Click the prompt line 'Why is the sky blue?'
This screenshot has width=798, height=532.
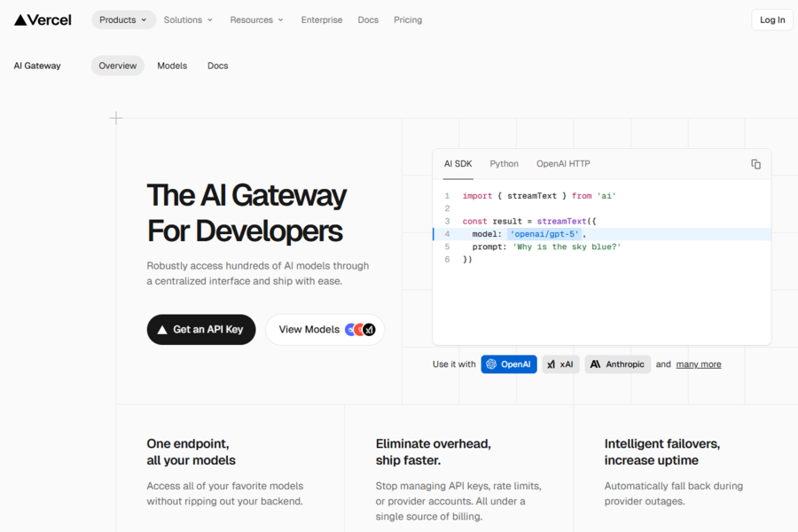pyautogui.click(x=546, y=246)
